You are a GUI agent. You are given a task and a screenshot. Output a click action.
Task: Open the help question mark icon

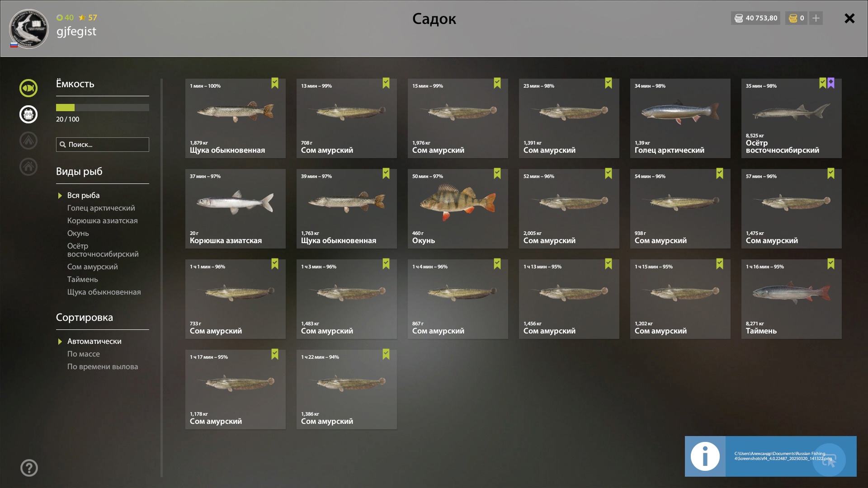point(29,468)
